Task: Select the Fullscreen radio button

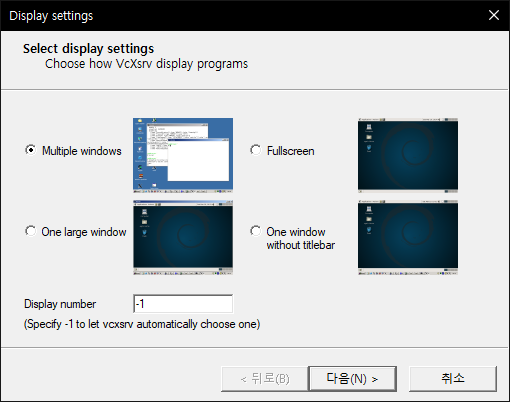Action: click(256, 150)
